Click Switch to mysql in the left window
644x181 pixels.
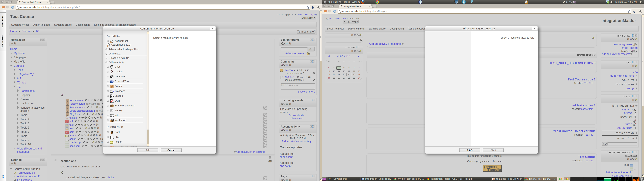click(20, 25)
